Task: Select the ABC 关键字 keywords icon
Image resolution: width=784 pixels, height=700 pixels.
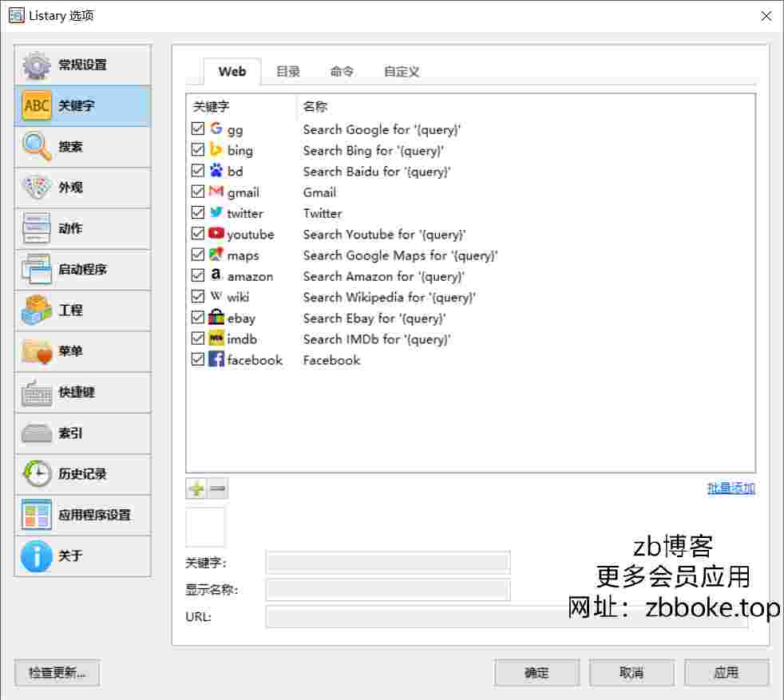Action: (x=37, y=105)
